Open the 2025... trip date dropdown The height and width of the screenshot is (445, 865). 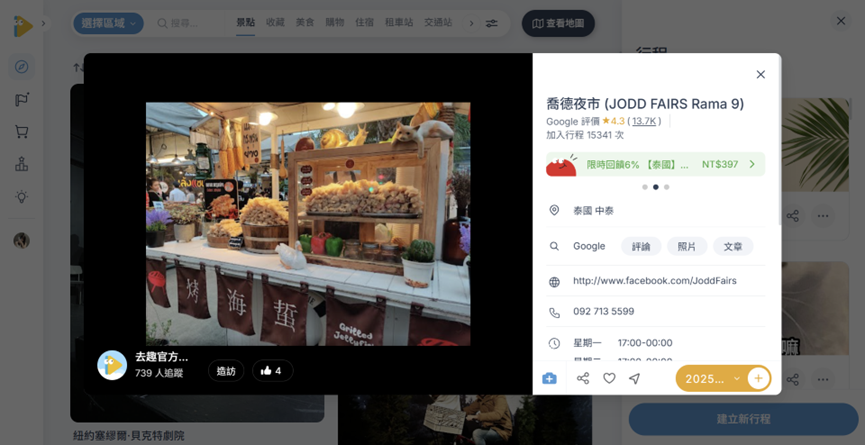click(711, 379)
